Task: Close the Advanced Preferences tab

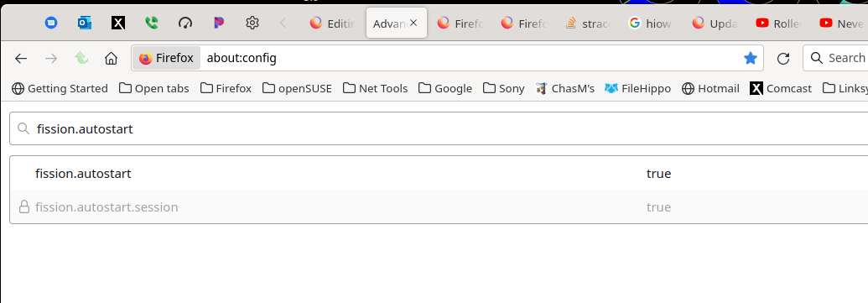Action: point(413,24)
